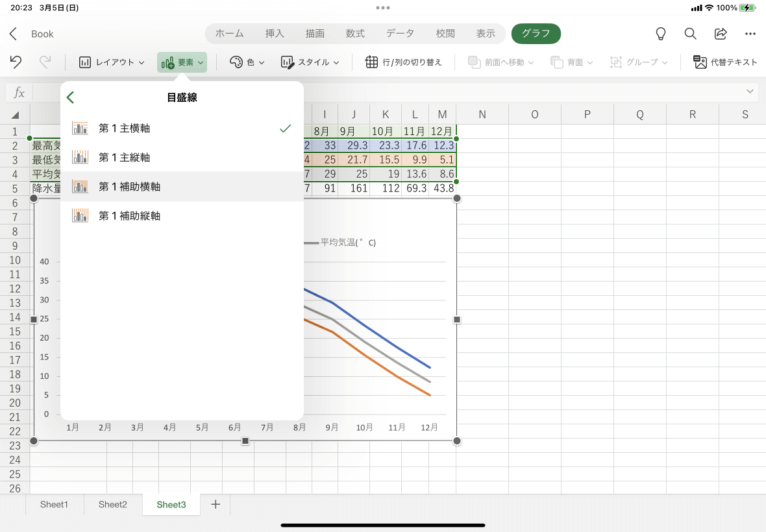Viewport: 766px width, 532px height.
Task: Open the スタイル style dropdown
Action: coord(310,62)
